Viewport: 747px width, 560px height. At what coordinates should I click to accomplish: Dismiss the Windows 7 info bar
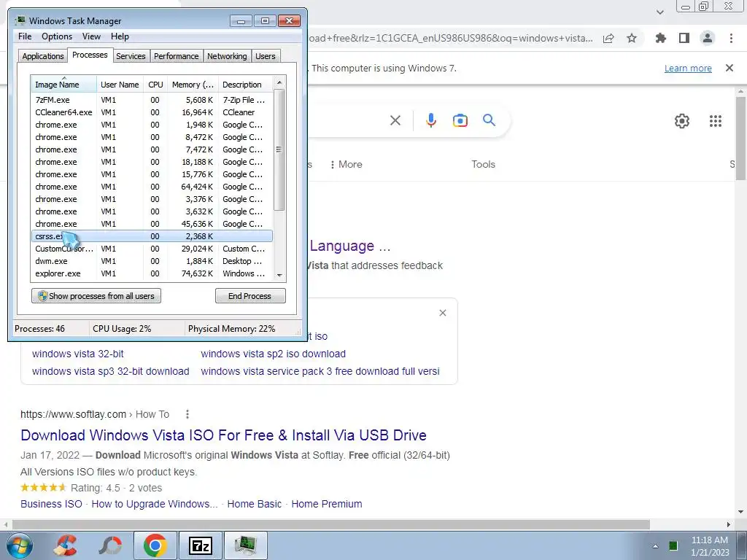pyautogui.click(x=729, y=68)
